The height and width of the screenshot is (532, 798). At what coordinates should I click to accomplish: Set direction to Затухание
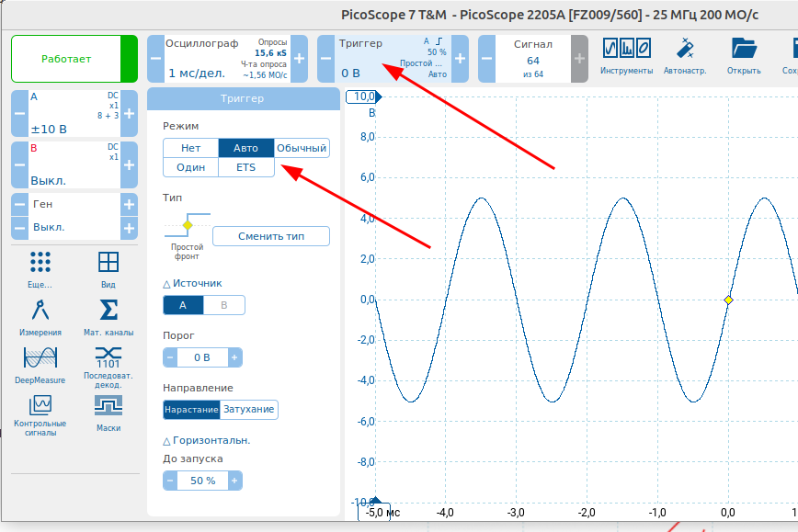[248, 409]
